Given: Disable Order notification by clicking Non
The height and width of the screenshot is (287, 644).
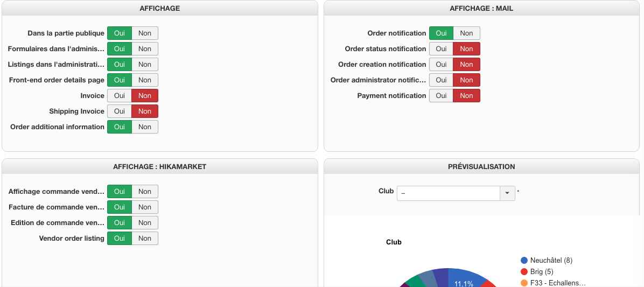Looking at the screenshot, I should (x=466, y=33).
